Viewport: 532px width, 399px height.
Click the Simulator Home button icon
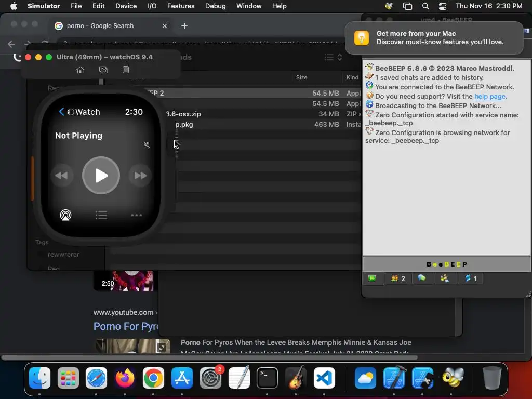point(80,70)
